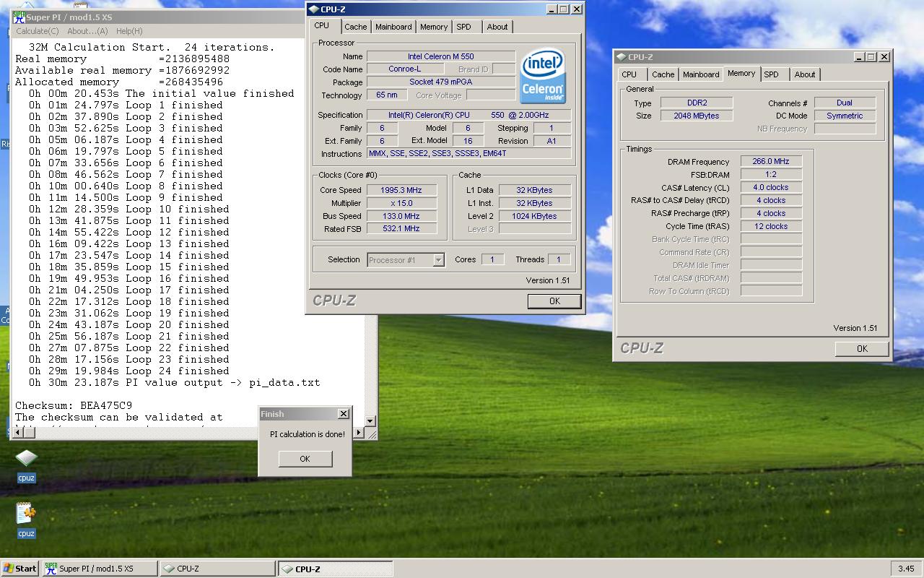
Task: Switch to first CPU-Z taskbar item
Action: (217, 569)
